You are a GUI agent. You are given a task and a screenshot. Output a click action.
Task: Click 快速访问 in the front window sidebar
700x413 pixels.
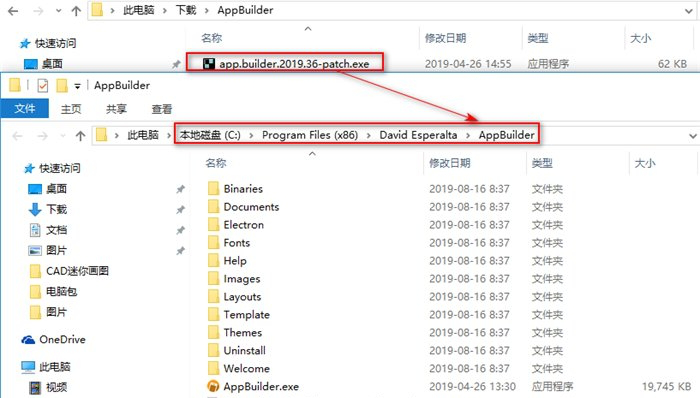(x=60, y=168)
